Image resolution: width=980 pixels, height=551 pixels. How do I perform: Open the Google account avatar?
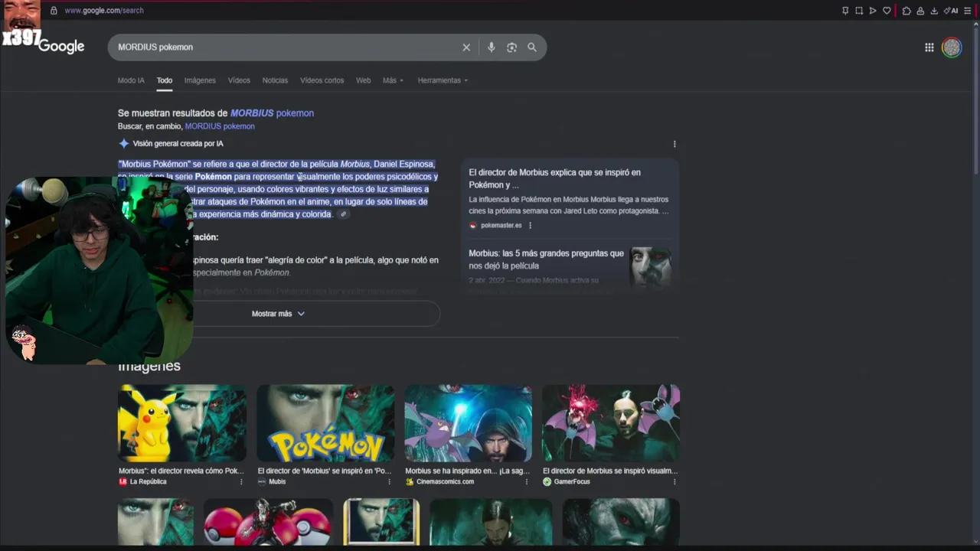pos(952,47)
